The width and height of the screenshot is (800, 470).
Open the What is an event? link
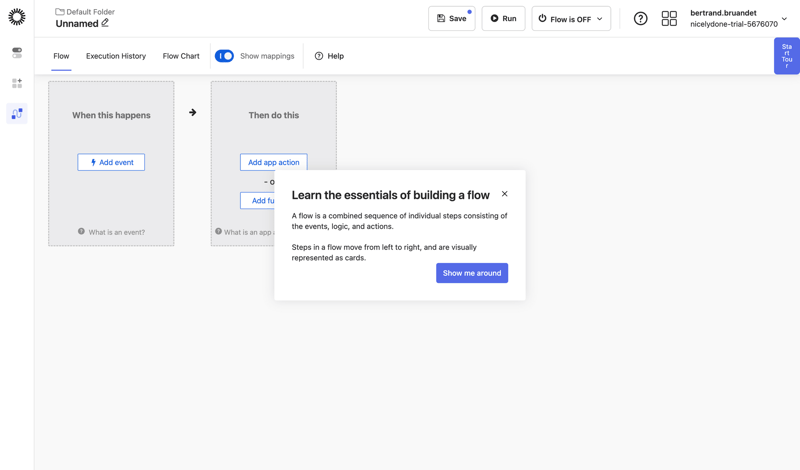pos(117,232)
